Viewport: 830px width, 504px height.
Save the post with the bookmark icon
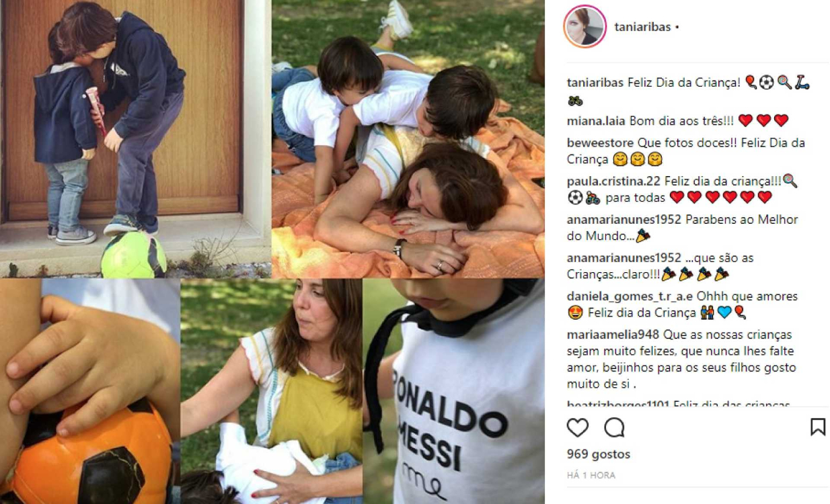pos(818,427)
